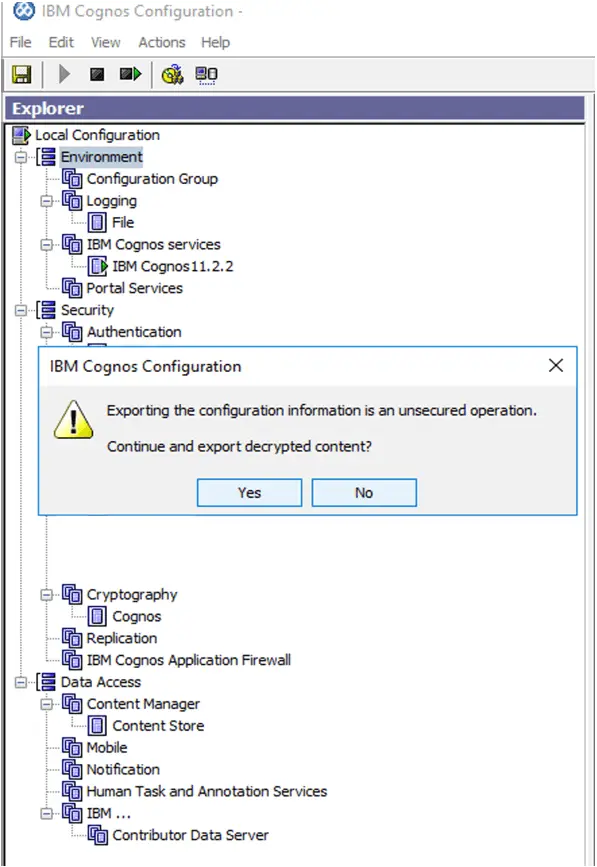This screenshot has height=867, width=597.
Task: Click the warning icon in dialog
Action: [x=74, y=421]
